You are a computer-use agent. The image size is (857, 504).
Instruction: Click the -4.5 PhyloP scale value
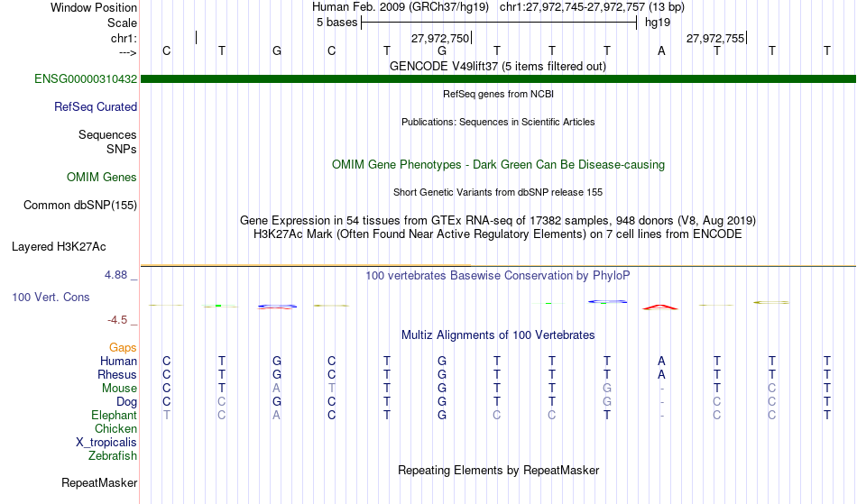tap(117, 320)
